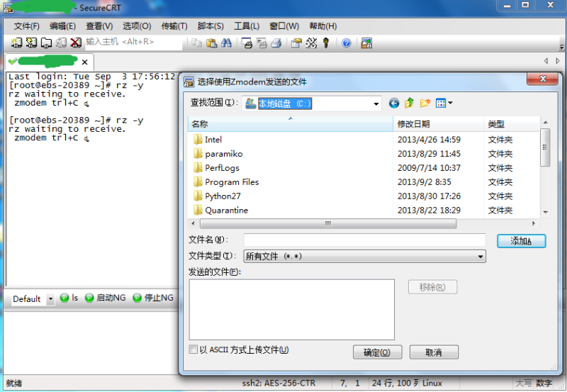Click the Public Key Assistant key icon

tap(326, 43)
